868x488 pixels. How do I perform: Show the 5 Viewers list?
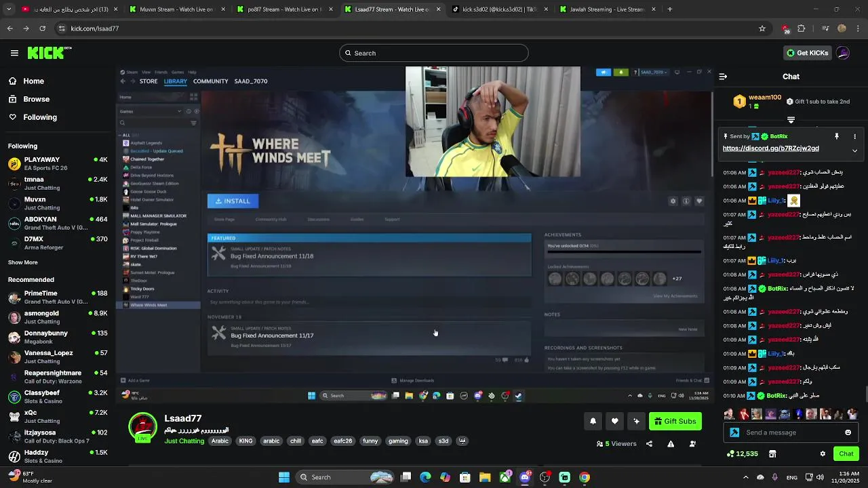616,444
